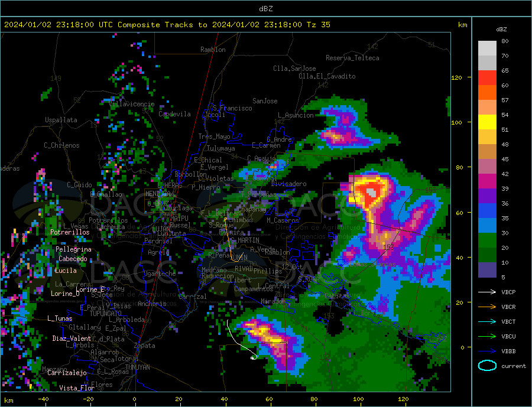
Task: Click the blue VBBB arrow in legend
Action: pyautogui.click(x=487, y=351)
